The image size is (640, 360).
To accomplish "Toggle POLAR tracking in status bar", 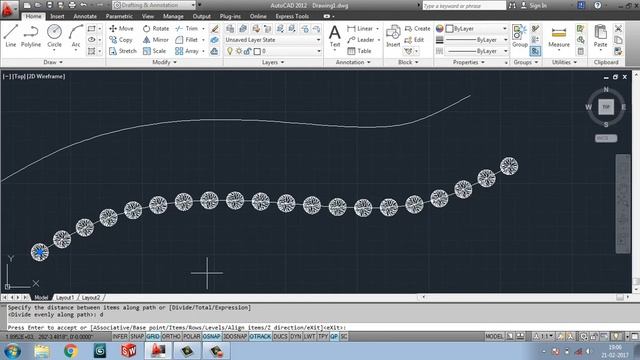I will coord(191,337).
